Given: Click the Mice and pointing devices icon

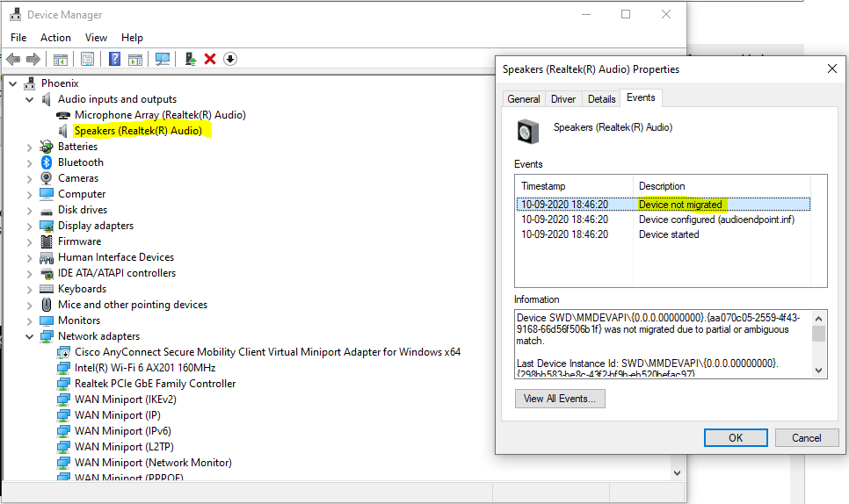Looking at the screenshot, I should [47, 305].
